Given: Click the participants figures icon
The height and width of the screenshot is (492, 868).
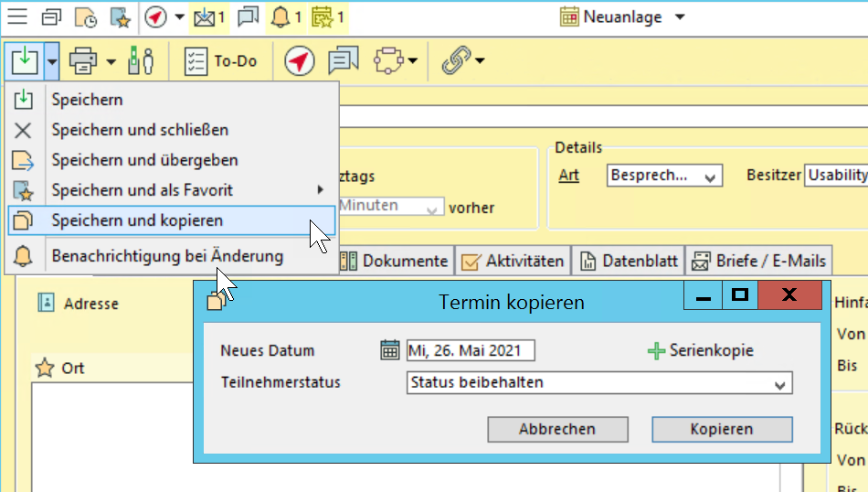Looking at the screenshot, I should [x=140, y=61].
